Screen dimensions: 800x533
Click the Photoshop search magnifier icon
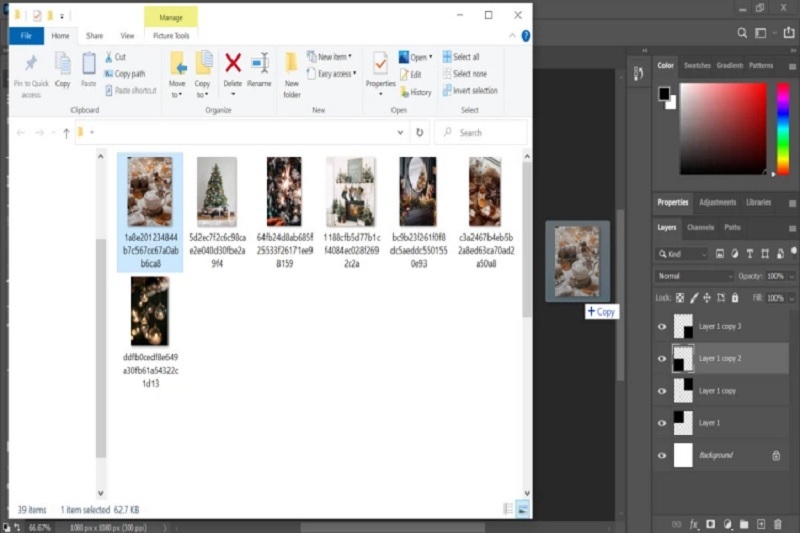click(x=743, y=33)
